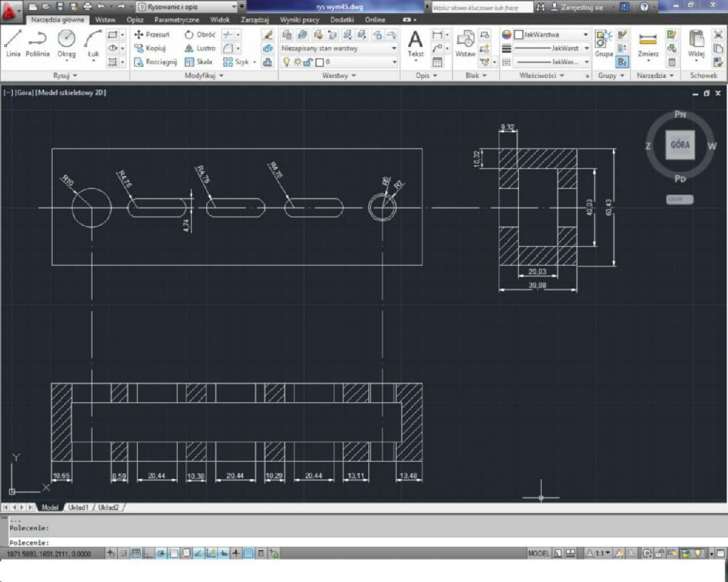Start the Rozciągnij stretch command

pos(156,62)
